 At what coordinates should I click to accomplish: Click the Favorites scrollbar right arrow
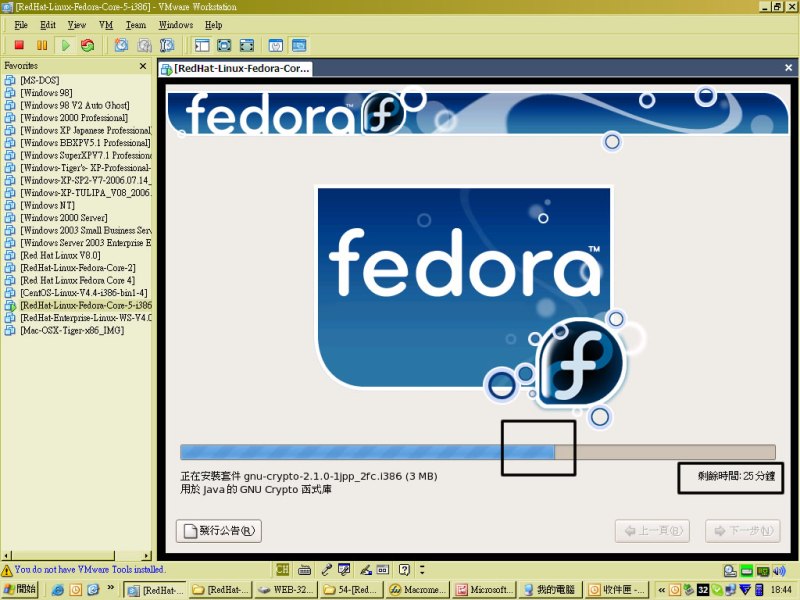pyautogui.click(x=147, y=555)
